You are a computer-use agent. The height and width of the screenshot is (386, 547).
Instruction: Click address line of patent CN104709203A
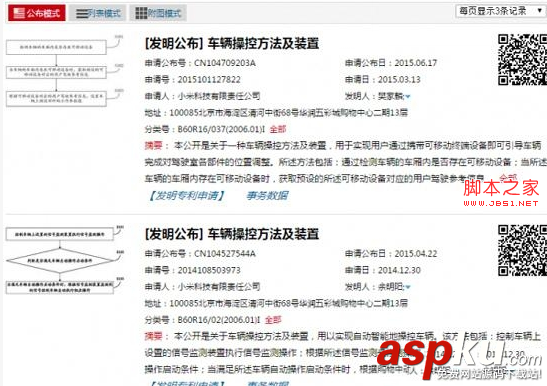(276, 113)
